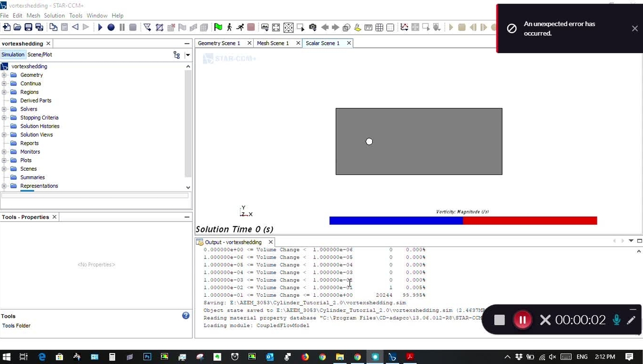
Task: Expand the Regions tree node
Action: tap(4, 92)
